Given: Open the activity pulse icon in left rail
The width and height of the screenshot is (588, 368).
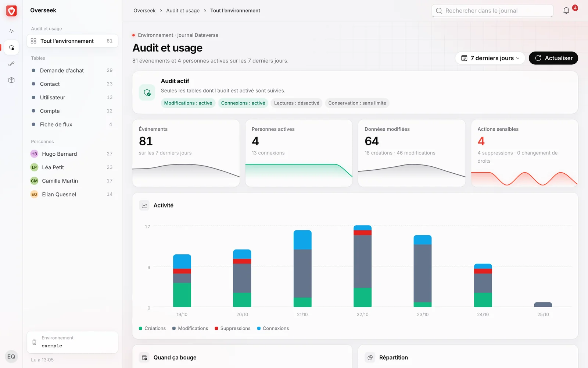Looking at the screenshot, I should click(x=11, y=31).
